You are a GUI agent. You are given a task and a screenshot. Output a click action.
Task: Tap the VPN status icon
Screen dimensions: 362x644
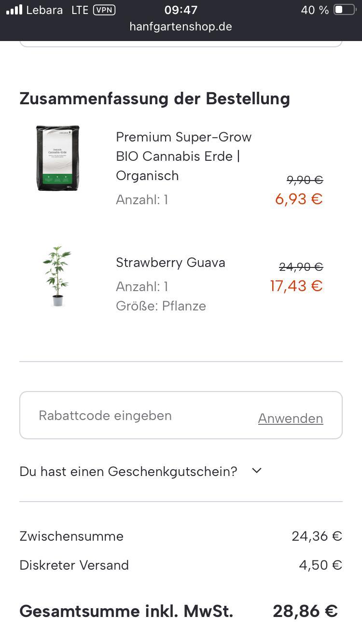(104, 10)
